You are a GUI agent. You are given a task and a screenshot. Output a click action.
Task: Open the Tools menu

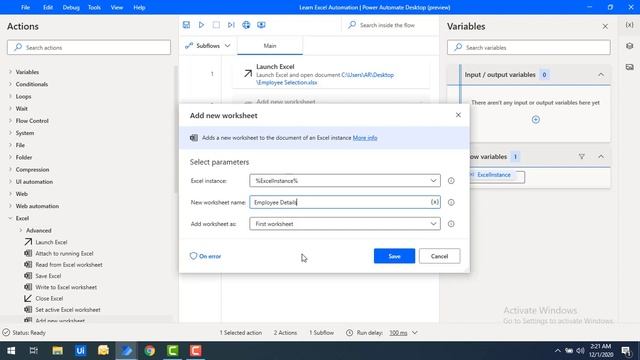click(x=94, y=7)
